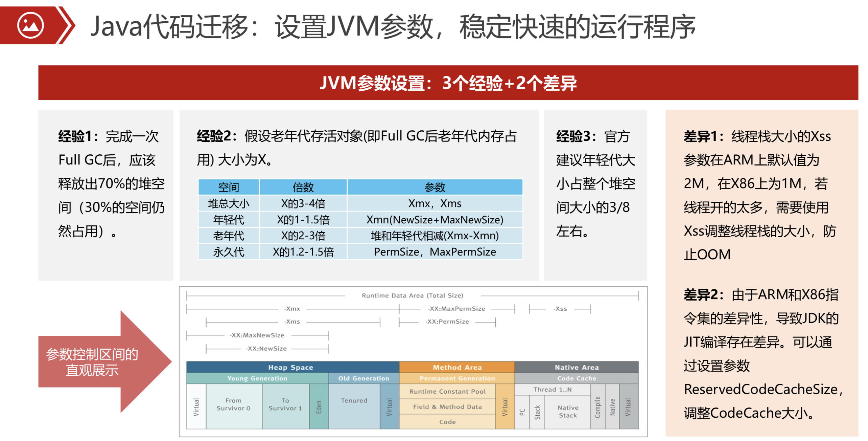Click the 'Native Stack' block
Screen dimensions: 868x441
click(x=567, y=412)
